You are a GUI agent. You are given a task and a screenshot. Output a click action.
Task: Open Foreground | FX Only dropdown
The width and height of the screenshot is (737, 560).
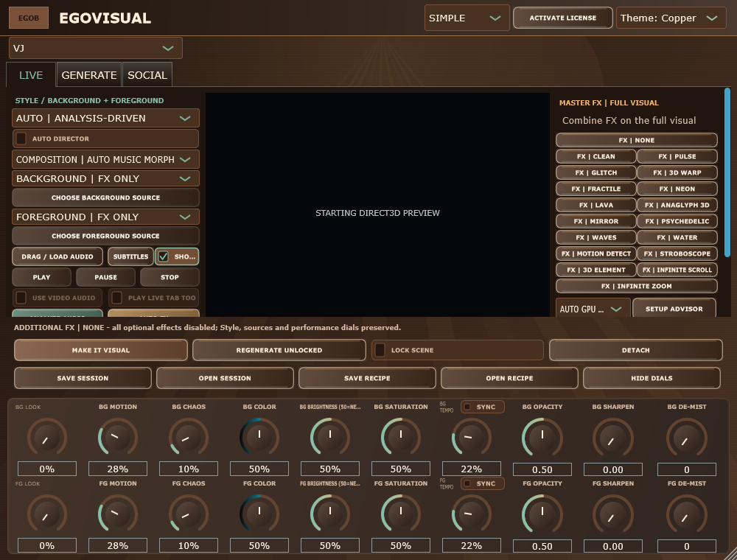click(x=105, y=217)
